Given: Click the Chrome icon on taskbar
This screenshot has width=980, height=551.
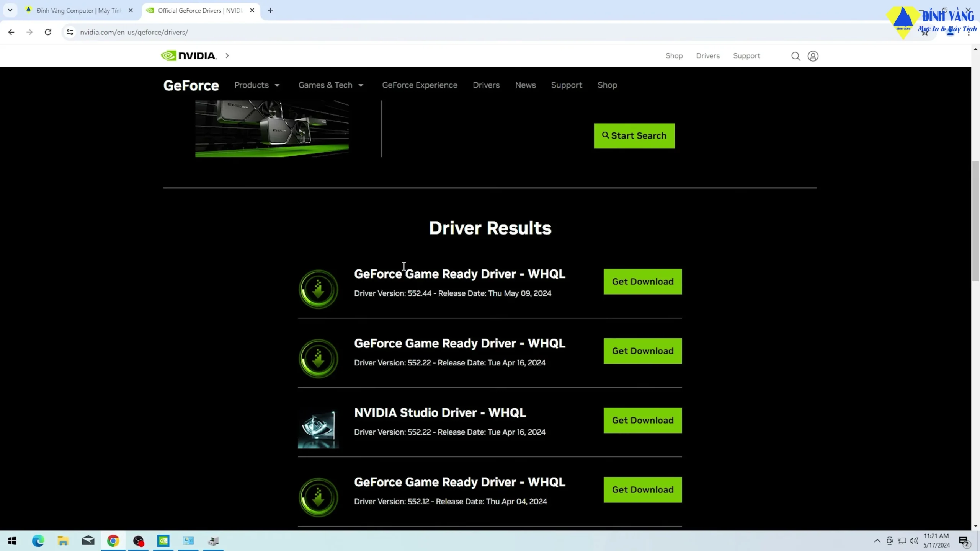Looking at the screenshot, I should (x=113, y=541).
